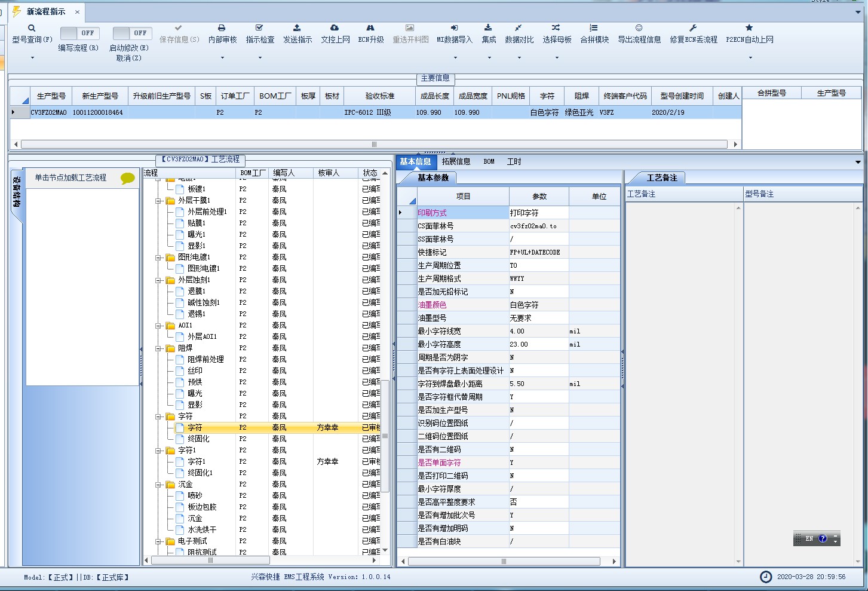Image resolution: width=868 pixels, height=591 pixels.
Task: Close the 新流程指示 tab
Action: click(77, 12)
